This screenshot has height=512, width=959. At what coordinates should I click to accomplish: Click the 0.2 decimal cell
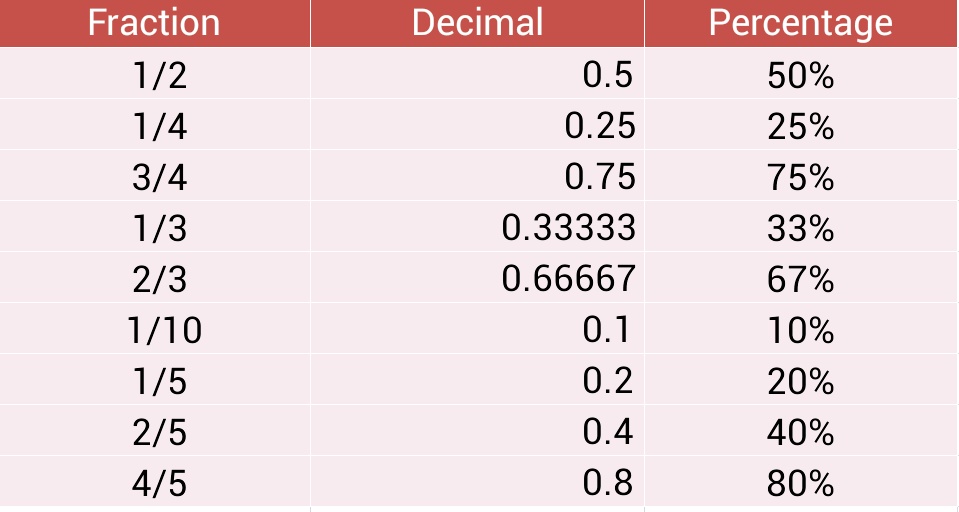tap(478, 379)
